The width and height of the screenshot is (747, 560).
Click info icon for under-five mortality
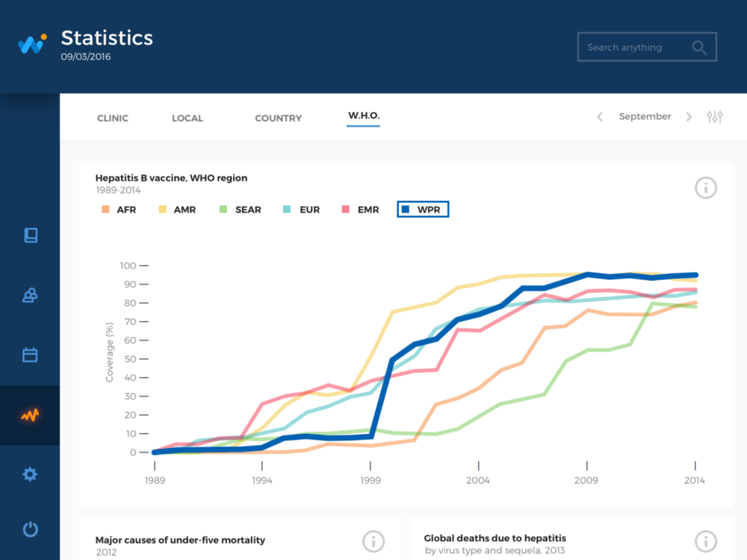coord(373,541)
